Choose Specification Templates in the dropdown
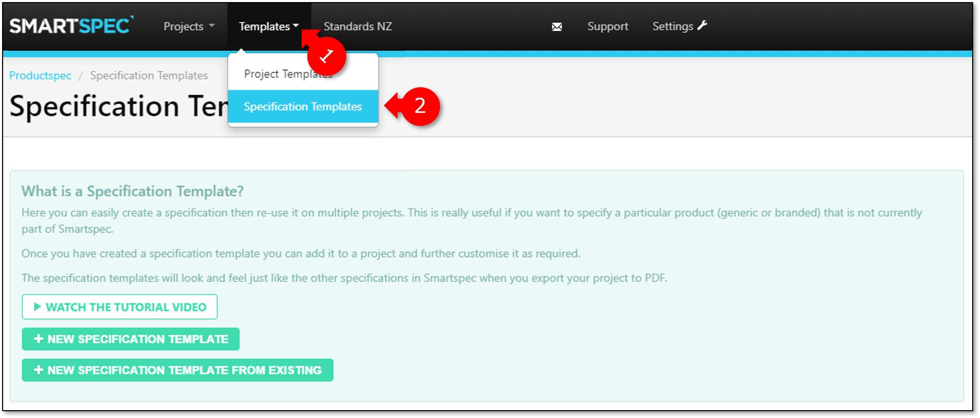980x418 pixels. pos(303,107)
